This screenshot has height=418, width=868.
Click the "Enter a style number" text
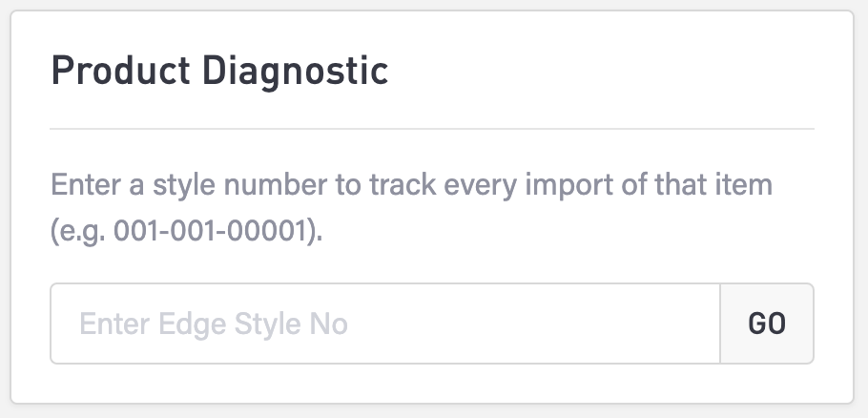tap(181, 183)
